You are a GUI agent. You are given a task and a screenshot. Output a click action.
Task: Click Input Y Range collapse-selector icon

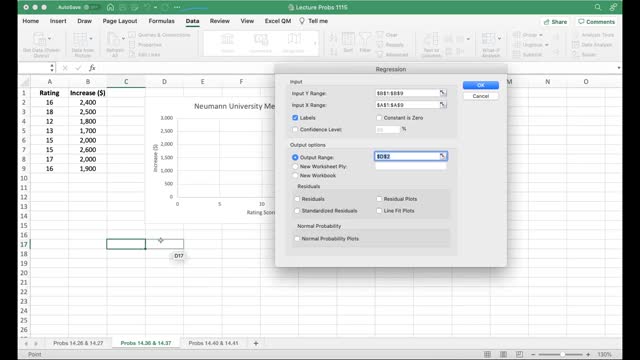click(x=442, y=93)
